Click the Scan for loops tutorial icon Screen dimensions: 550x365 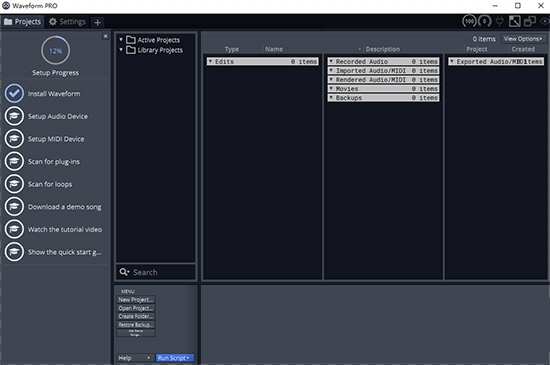coord(14,184)
